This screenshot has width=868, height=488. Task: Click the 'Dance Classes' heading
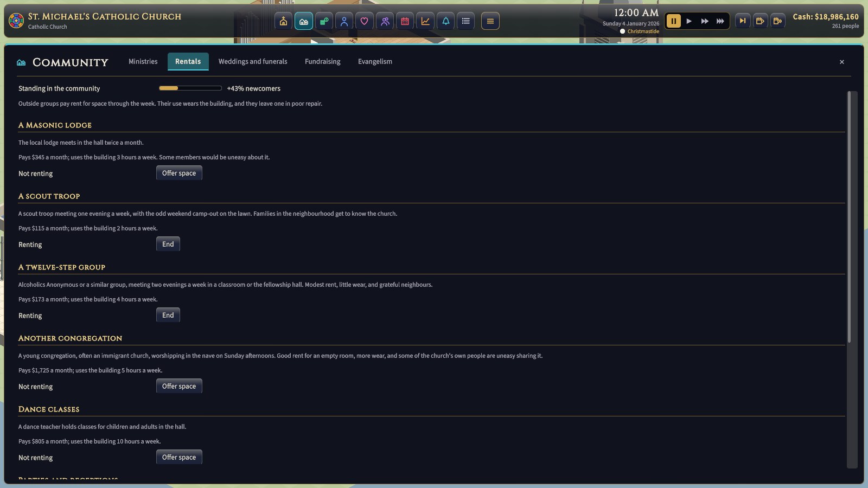pos(49,409)
